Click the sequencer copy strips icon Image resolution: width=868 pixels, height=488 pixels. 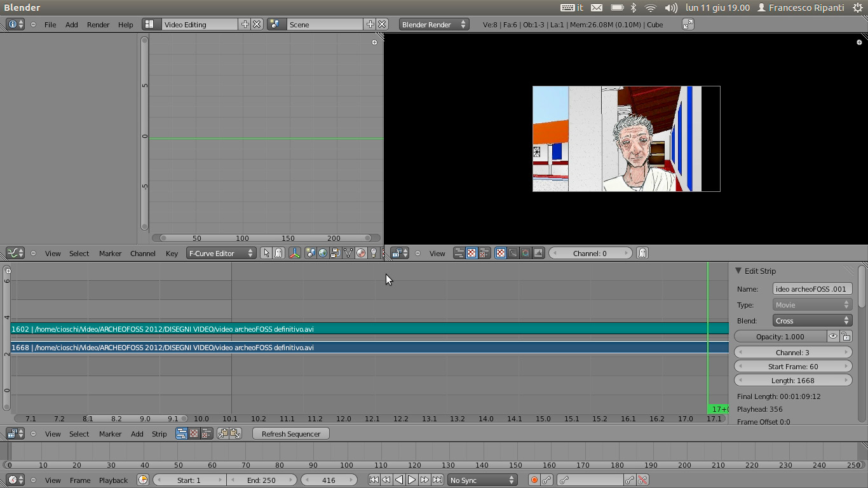(223, 433)
